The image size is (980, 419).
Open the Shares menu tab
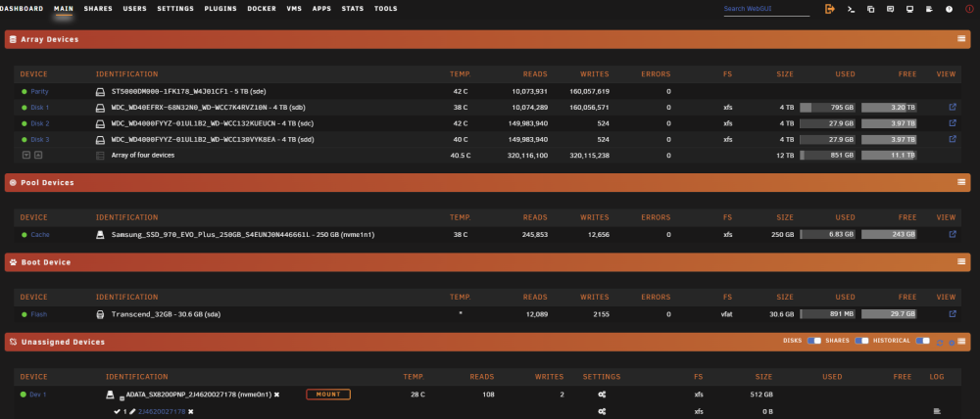pos(98,9)
